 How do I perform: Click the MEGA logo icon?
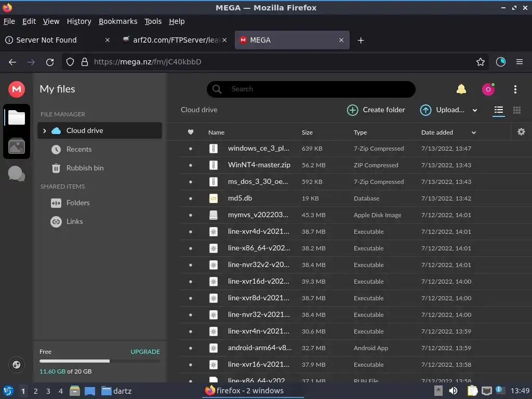[x=16, y=89]
